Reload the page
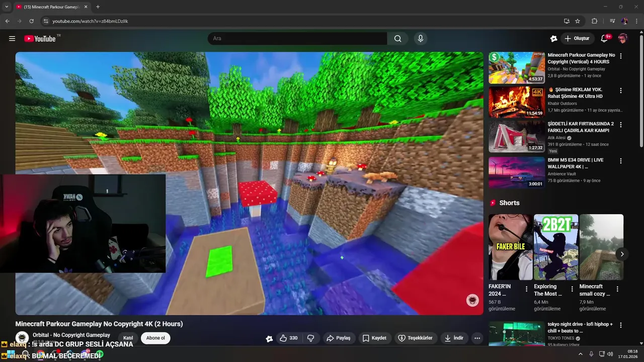The width and height of the screenshot is (644, 362). coord(31,21)
